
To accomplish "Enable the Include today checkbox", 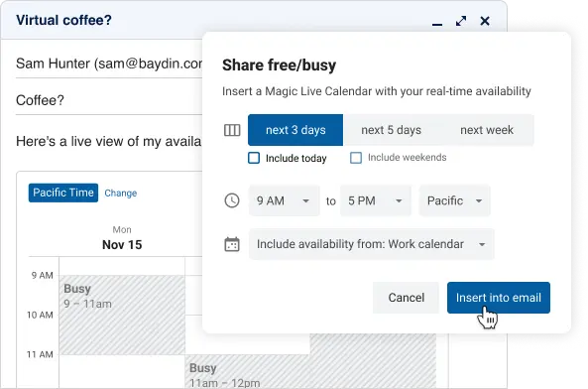I will tap(254, 158).
